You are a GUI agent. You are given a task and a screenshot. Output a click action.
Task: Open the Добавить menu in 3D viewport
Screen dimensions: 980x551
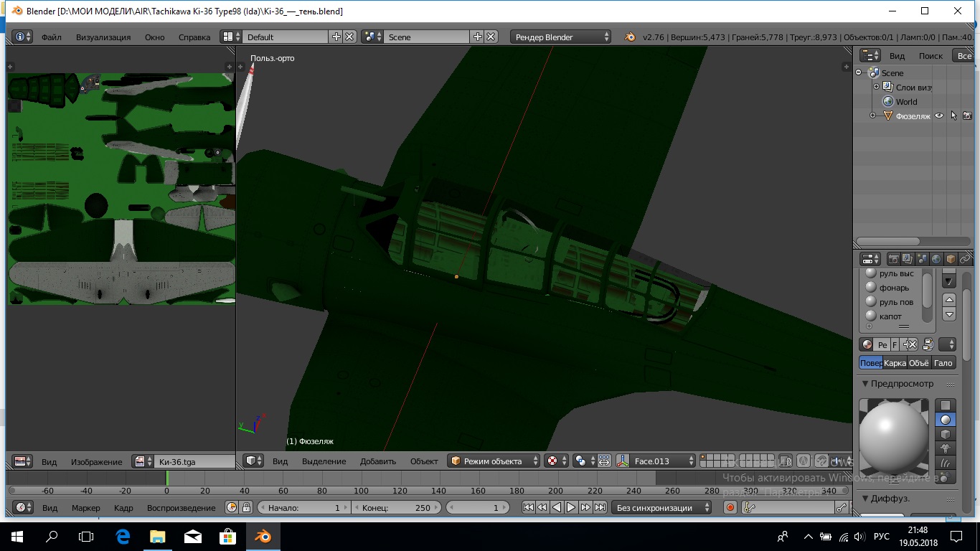378,461
